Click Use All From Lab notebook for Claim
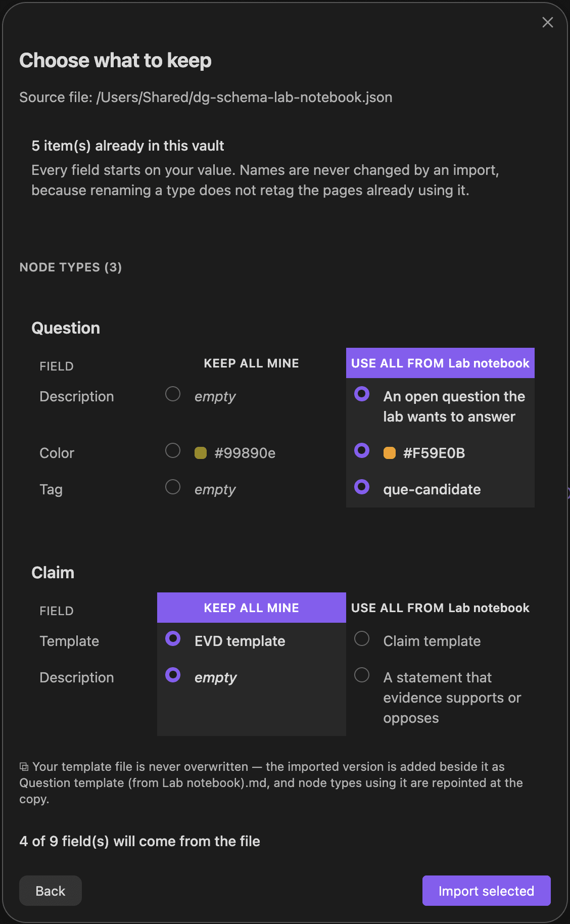 pyautogui.click(x=440, y=608)
